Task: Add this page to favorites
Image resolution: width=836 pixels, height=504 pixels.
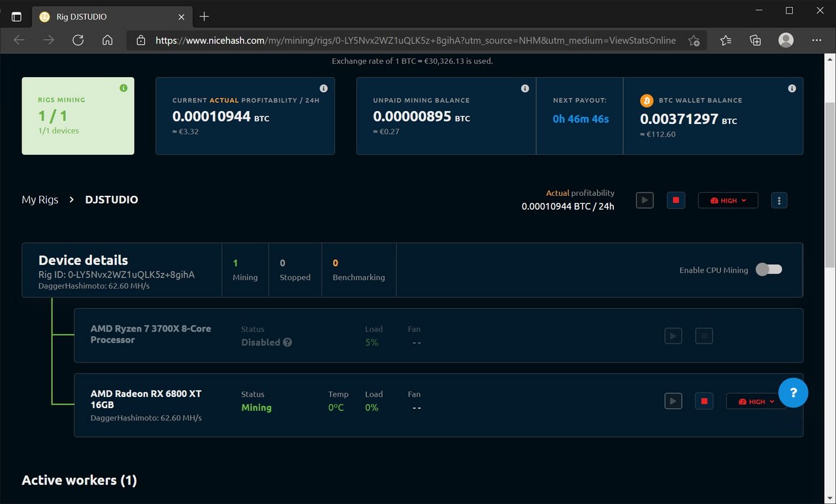Action: coord(694,40)
